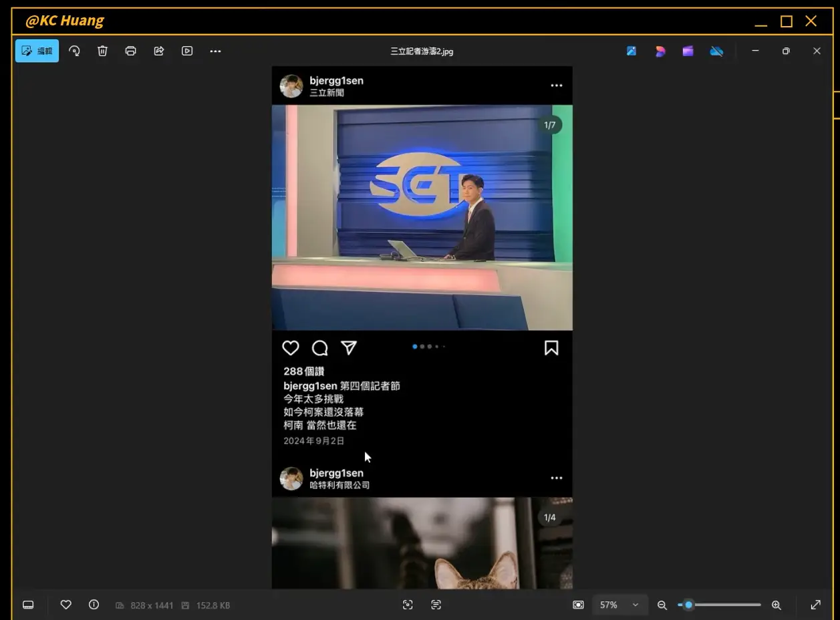Screen dimensions: 840x620
Task: Click the carousel page dots indicator
Action: pos(429,347)
